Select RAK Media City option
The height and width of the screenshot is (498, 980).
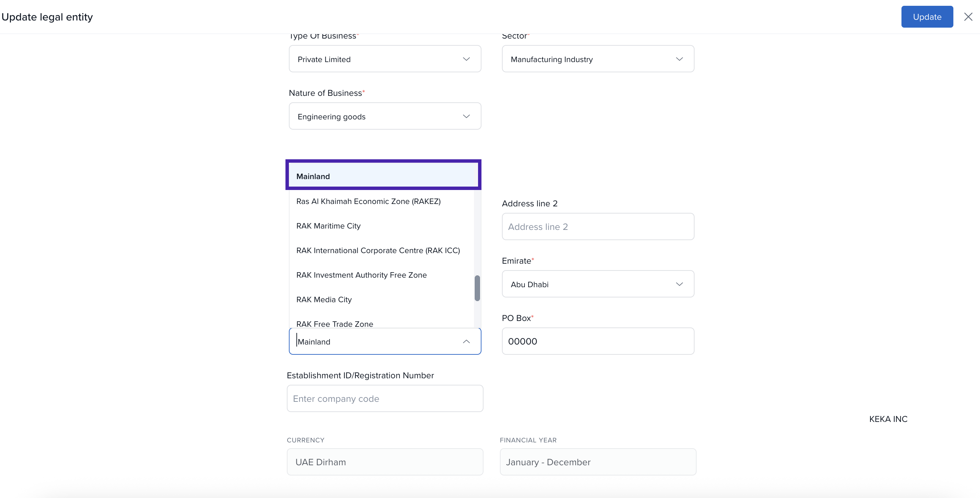click(324, 299)
